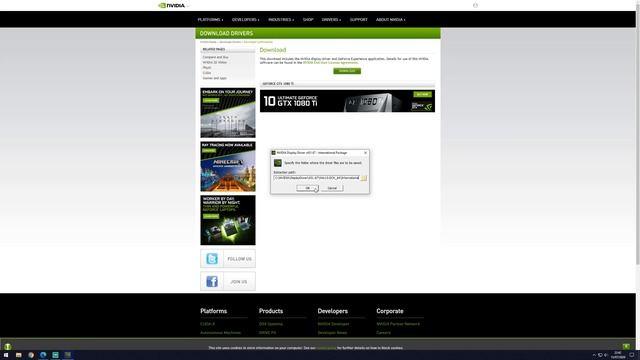Open the Platforms menu in navigation bar
The width and height of the screenshot is (640, 360).
point(210,20)
